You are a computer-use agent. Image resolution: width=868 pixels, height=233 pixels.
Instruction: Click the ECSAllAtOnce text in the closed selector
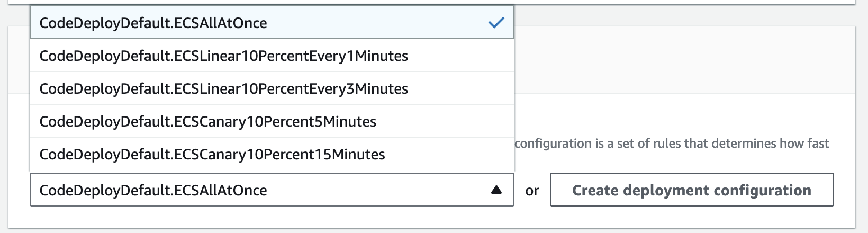(153, 190)
